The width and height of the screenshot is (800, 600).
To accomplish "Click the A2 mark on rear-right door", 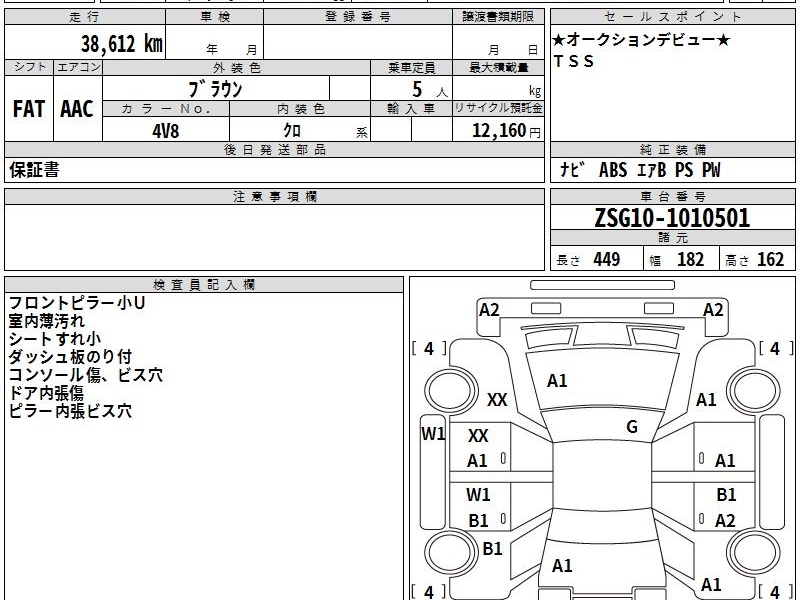I will coord(725,520).
